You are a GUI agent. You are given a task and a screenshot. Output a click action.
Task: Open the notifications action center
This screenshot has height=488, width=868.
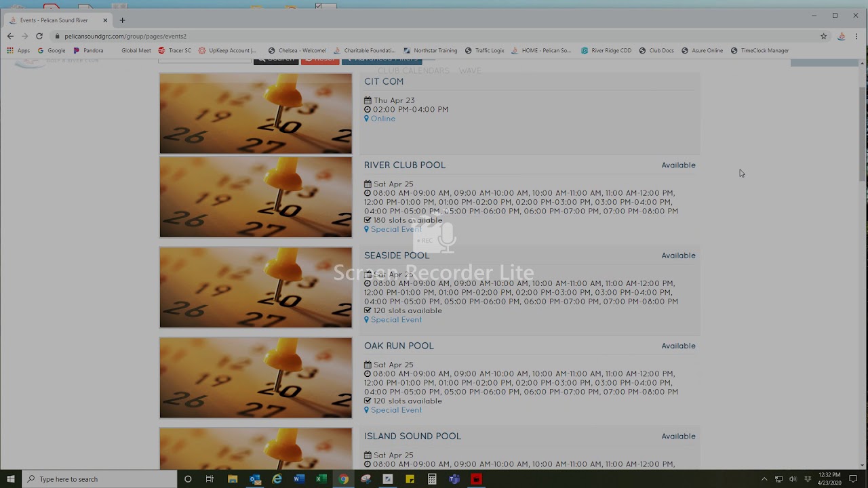point(853,479)
